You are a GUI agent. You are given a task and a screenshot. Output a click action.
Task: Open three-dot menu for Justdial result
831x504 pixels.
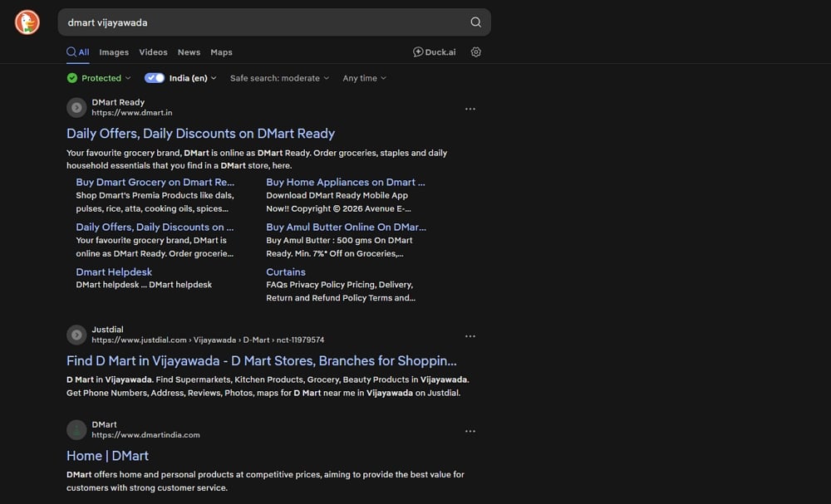tap(470, 336)
